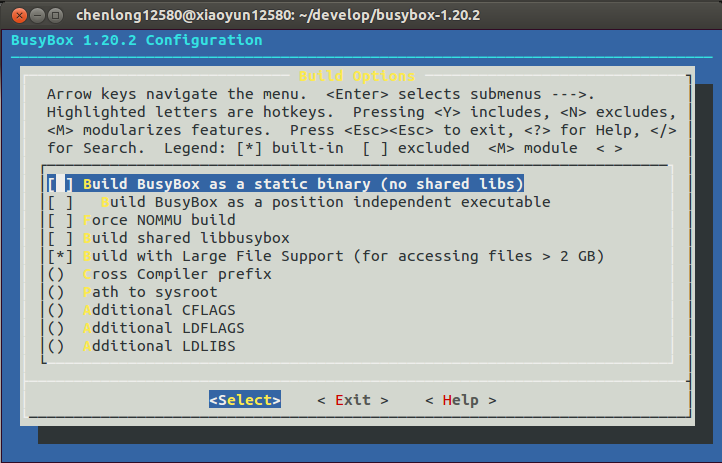Click the 'Build Options' dialog title
This screenshot has width=722, height=463.
pos(357,75)
